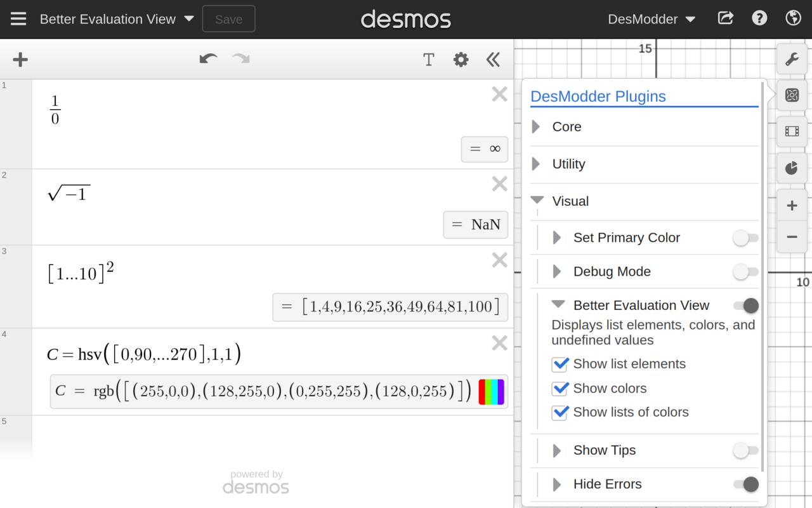The height and width of the screenshot is (508, 812).
Task: Open graph settings with the wrench icon
Action: (792, 59)
